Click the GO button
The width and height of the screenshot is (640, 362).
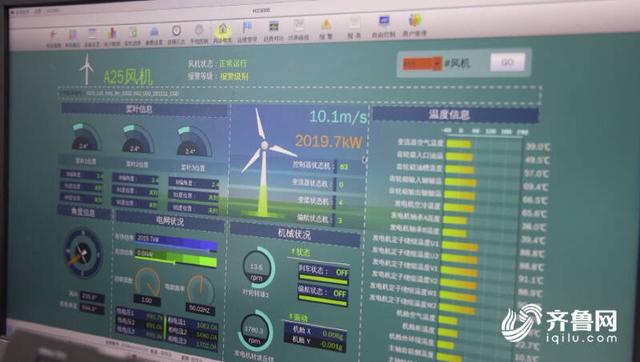click(507, 62)
